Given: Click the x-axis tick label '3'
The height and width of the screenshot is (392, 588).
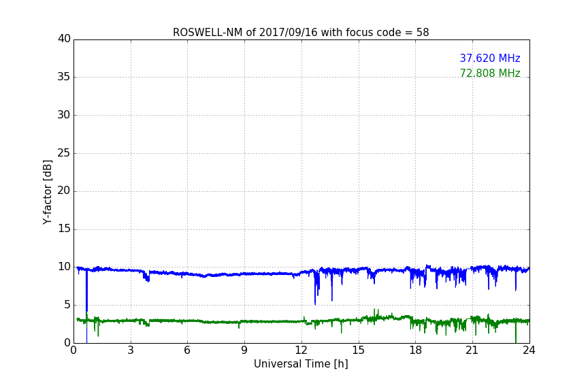Looking at the screenshot, I should 131,350.
